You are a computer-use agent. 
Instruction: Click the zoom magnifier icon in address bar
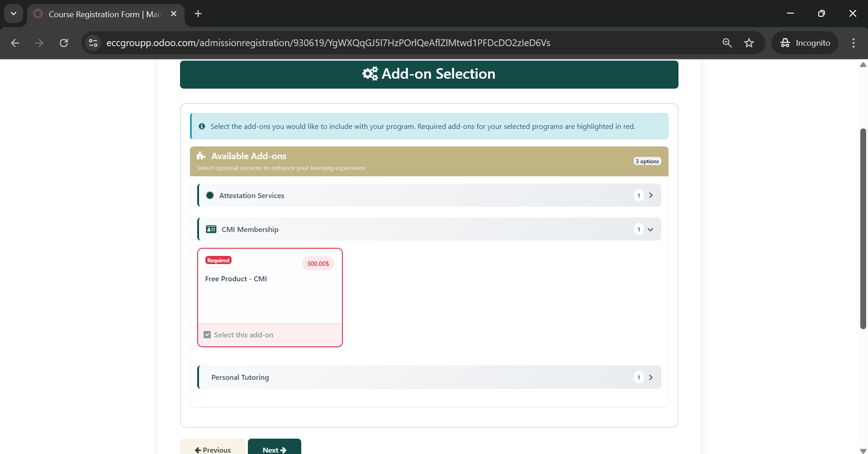pos(727,43)
